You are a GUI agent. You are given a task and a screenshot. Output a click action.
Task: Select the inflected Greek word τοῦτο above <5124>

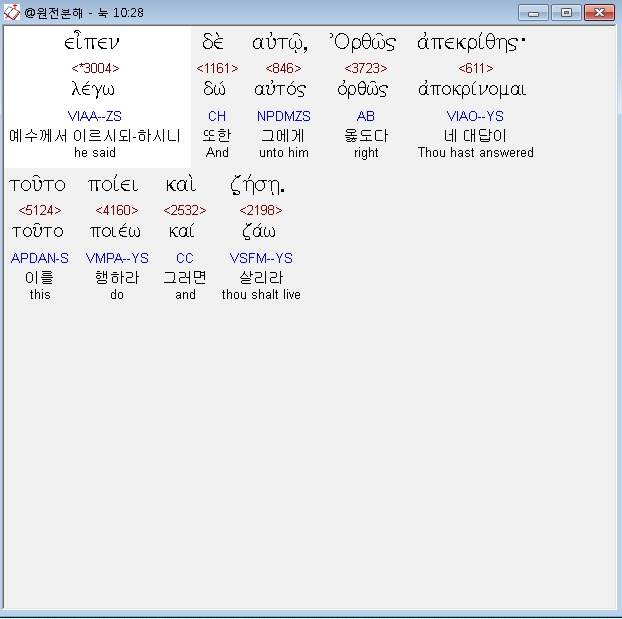(37, 185)
